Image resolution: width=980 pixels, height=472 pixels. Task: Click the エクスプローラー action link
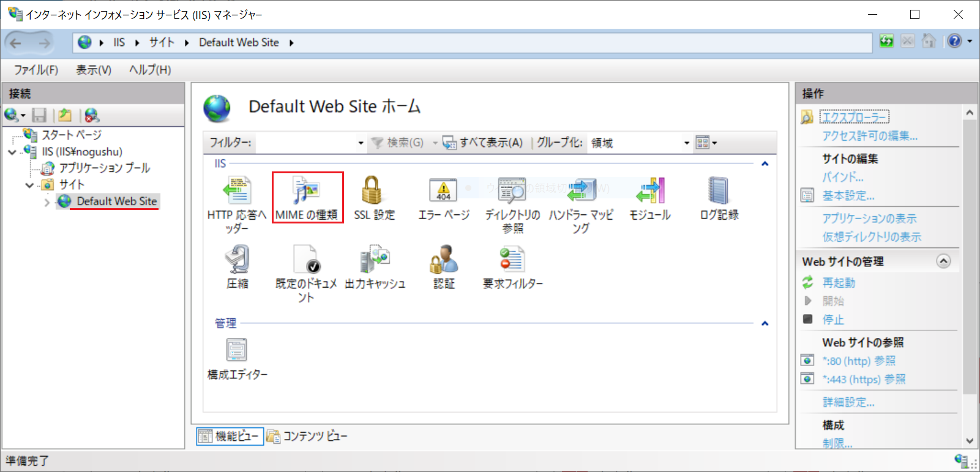pyautogui.click(x=854, y=117)
